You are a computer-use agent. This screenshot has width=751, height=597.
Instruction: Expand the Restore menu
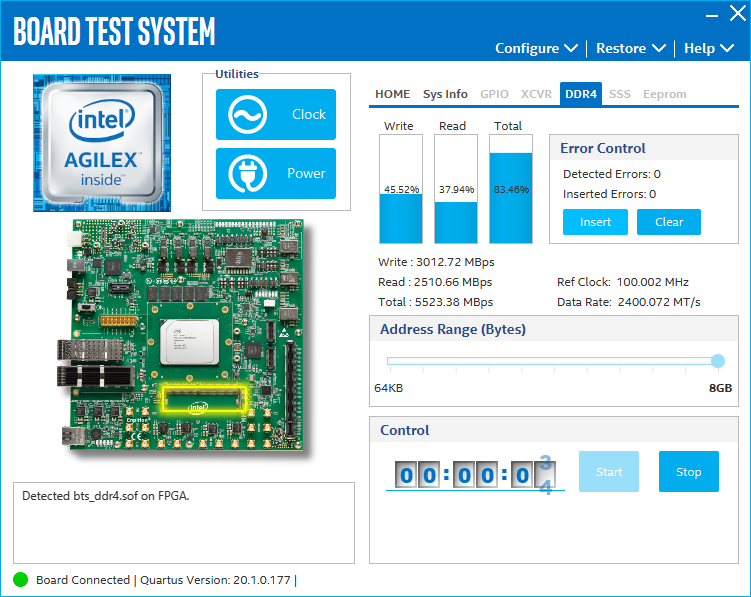[x=630, y=48]
